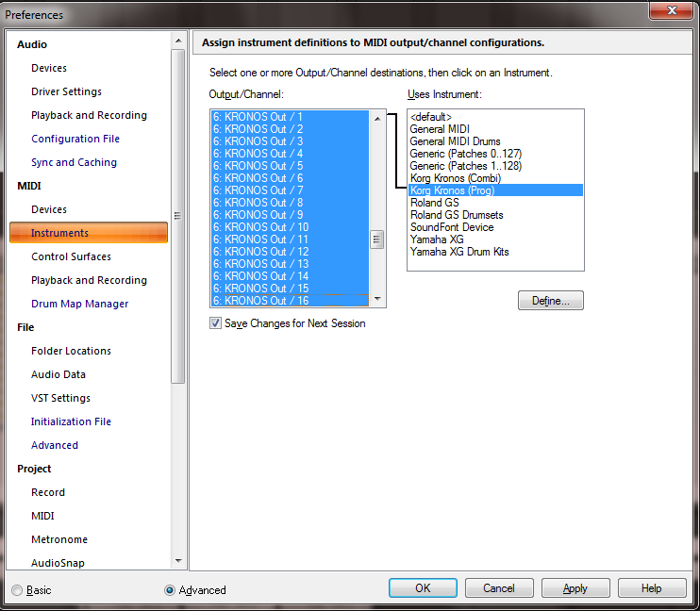Viewport: 700px width, 611px height.
Task: Click the Cancel button
Action: pyautogui.click(x=499, y=588)
